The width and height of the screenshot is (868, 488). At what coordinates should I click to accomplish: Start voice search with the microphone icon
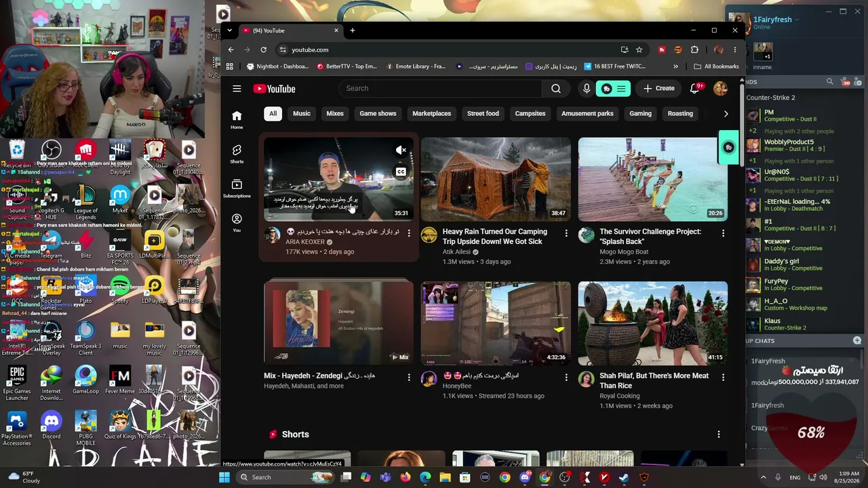587,88
